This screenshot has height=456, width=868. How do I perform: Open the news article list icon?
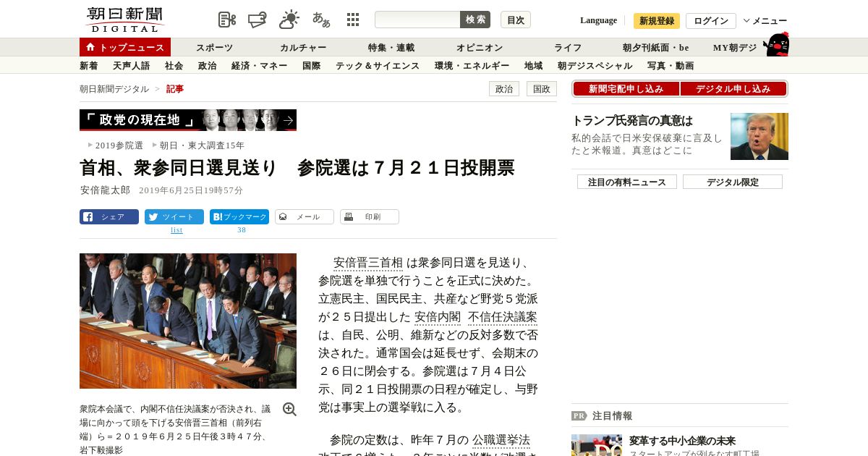tap(227, 20)
